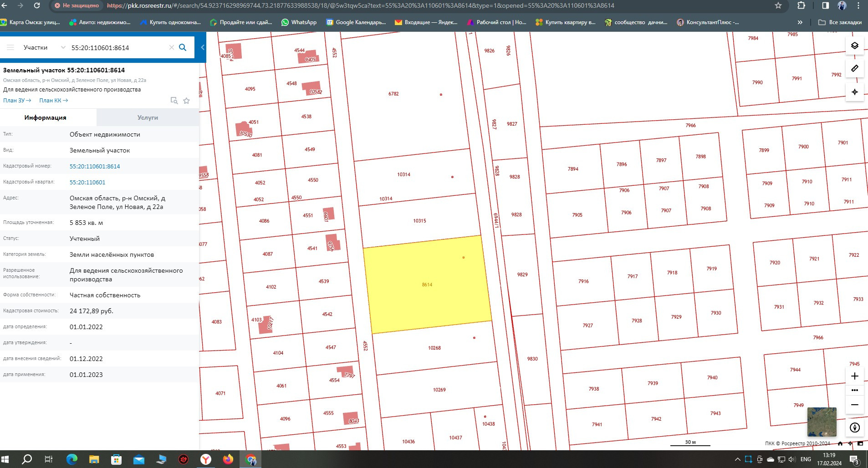868x468 pixels.
Task: Open Yandex Browser from the taskbar
Action: (206, 459)
